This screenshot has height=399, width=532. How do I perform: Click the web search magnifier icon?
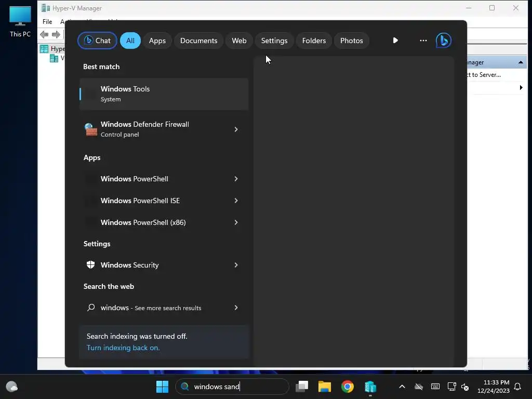coord(91,308)
